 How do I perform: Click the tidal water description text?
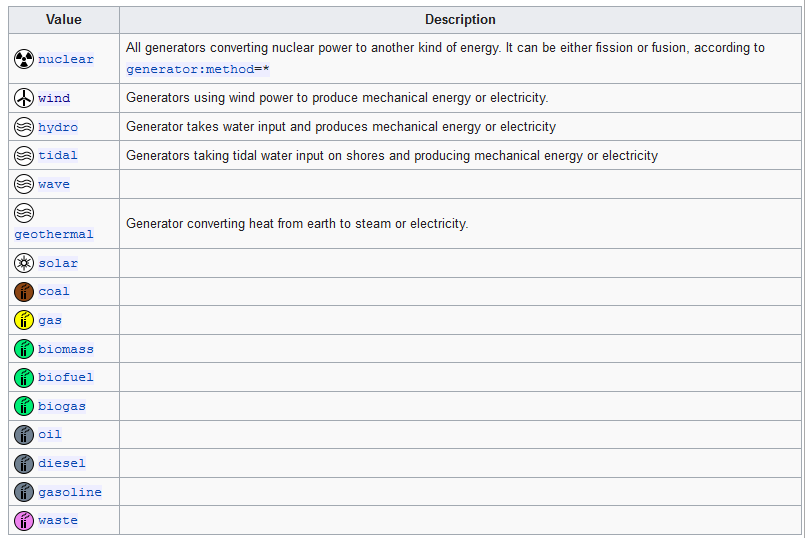392,156
